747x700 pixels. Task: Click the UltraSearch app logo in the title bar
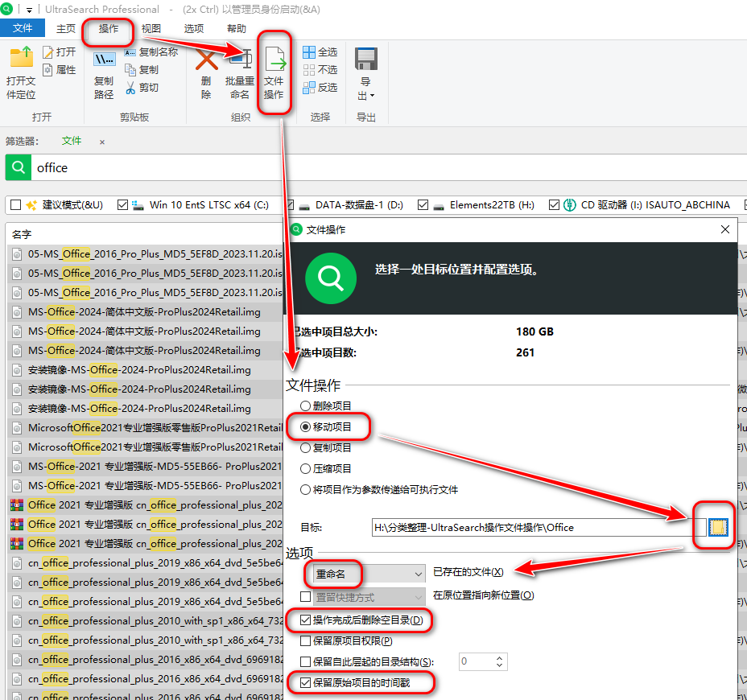[x=6, y=9]
